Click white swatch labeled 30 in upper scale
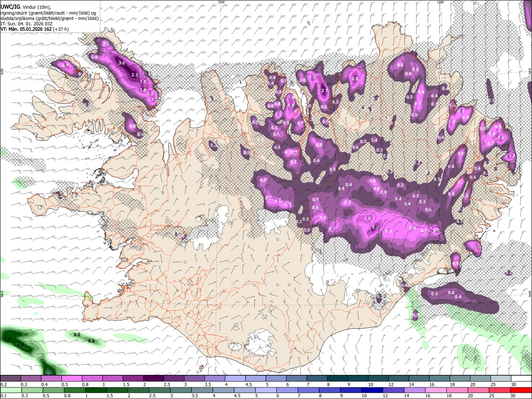The width and height of the screenshot is (532, 399). (520, 379)
